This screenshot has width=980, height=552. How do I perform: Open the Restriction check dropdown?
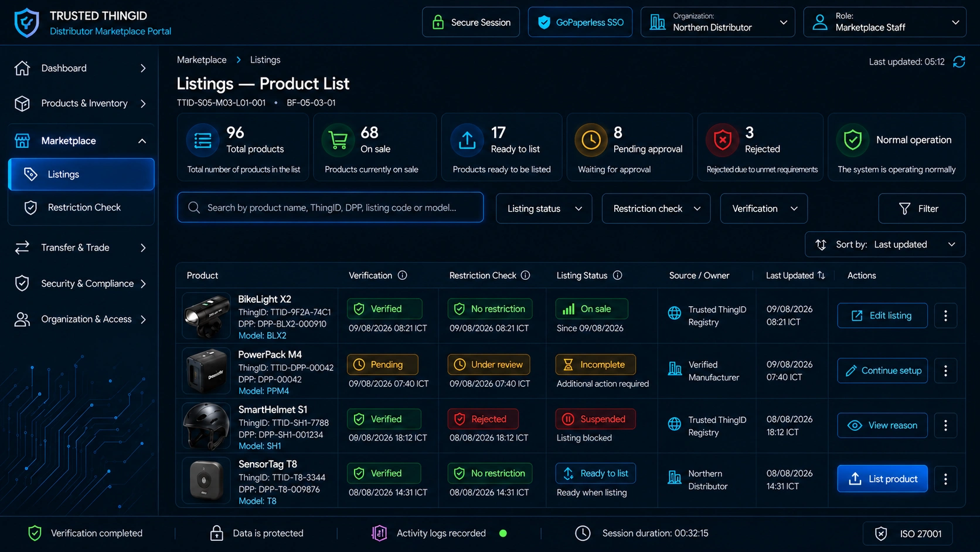(656, 209)
